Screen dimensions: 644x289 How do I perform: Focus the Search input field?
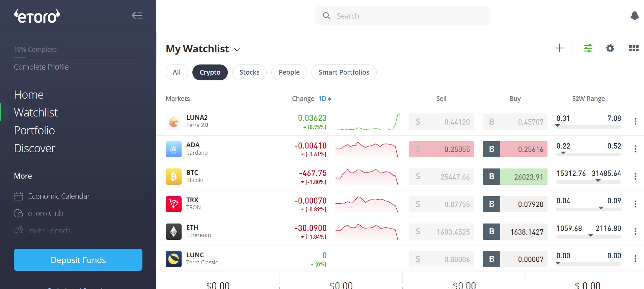pyautogui.click(x=402, y=16)
